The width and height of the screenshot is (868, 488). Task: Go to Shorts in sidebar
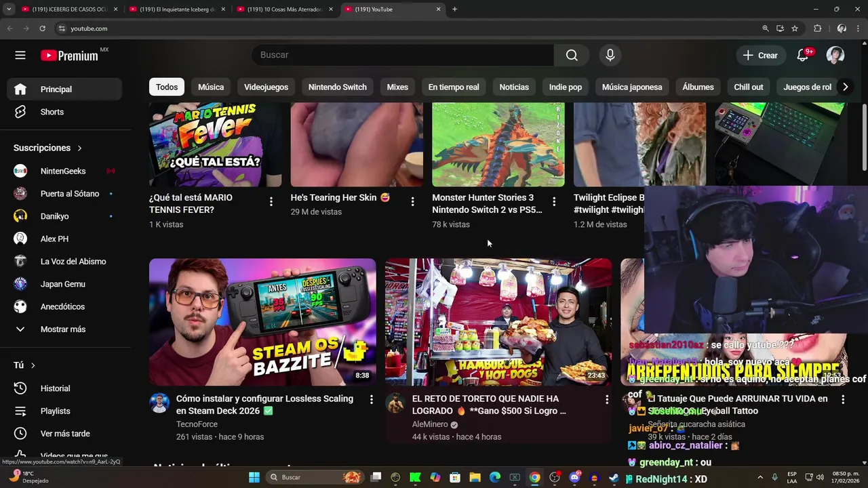(x=64, y=112)
